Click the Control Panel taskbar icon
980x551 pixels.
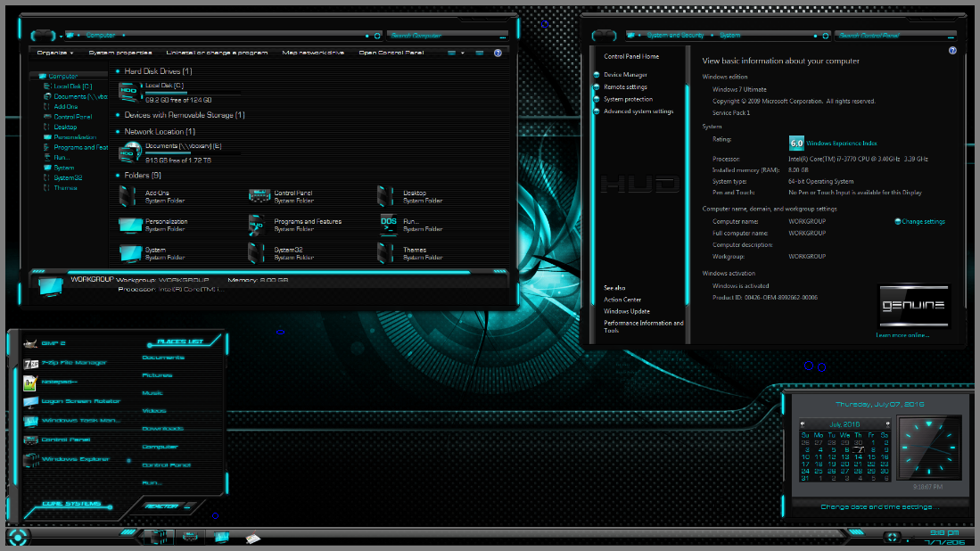point(190,537)
